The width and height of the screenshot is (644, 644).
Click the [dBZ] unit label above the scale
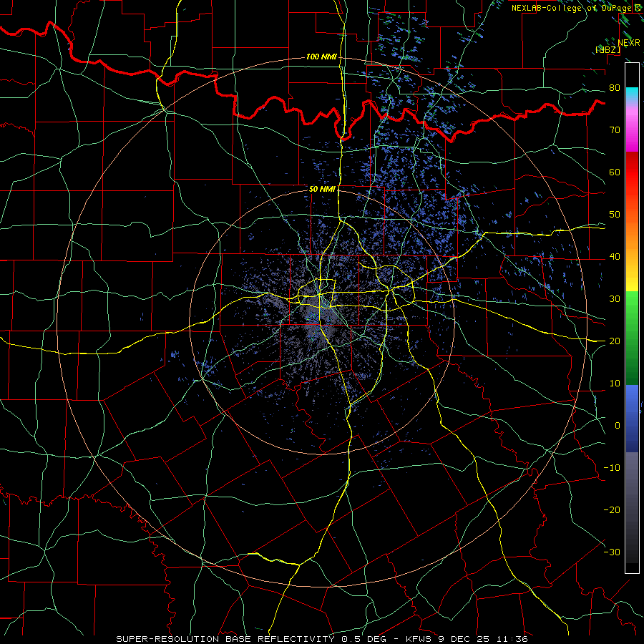tap(608, 49)
